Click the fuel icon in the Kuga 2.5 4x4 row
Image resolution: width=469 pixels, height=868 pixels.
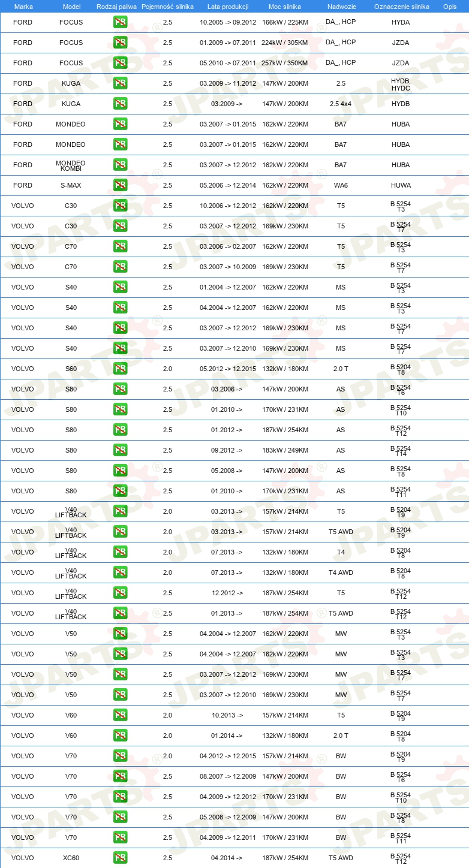pyautogui.click(x=120, y=104)
